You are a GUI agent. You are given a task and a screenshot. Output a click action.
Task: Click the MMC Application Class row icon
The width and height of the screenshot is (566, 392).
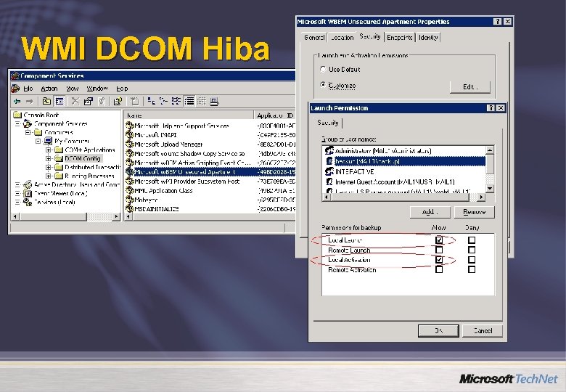point(130,190)
